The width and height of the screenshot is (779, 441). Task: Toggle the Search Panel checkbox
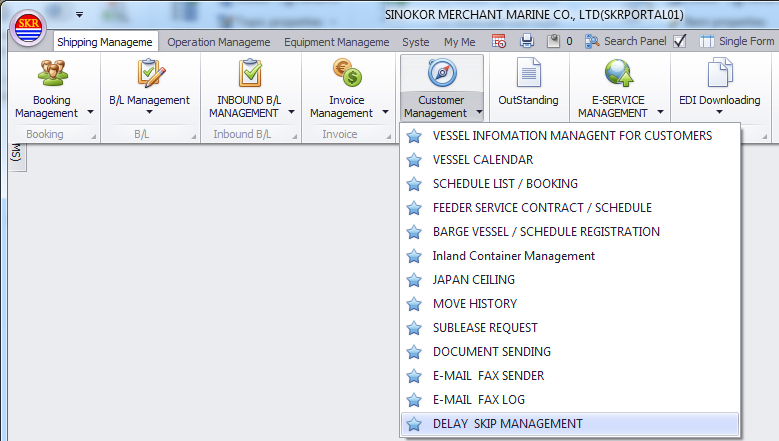[680, 41]
